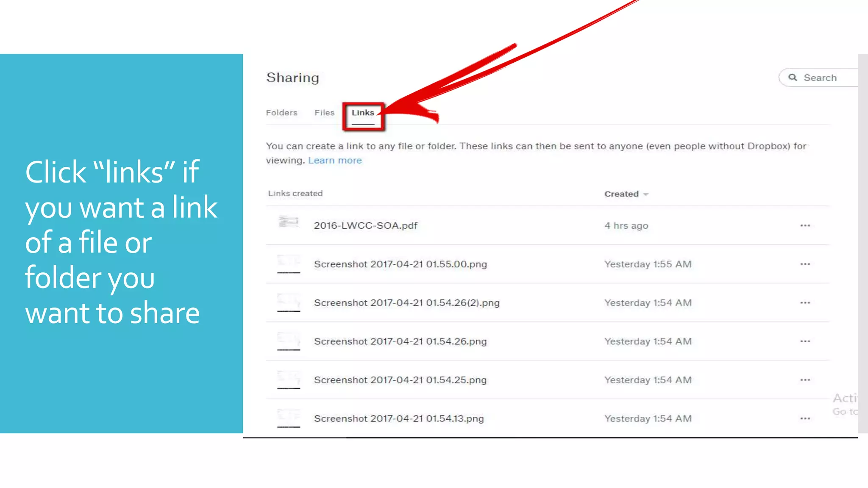Open Screenshot 2017-04-21 01.54.13.png
Viewport: 868px width, 488px height.
tap(399, 419)
